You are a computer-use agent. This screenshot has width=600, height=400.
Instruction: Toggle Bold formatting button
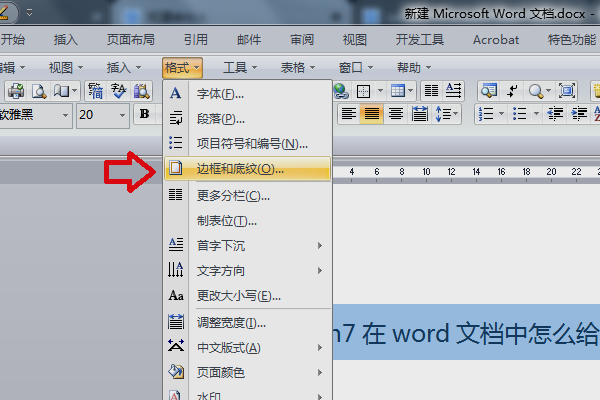pyautogui.click(x=145, y=114)
